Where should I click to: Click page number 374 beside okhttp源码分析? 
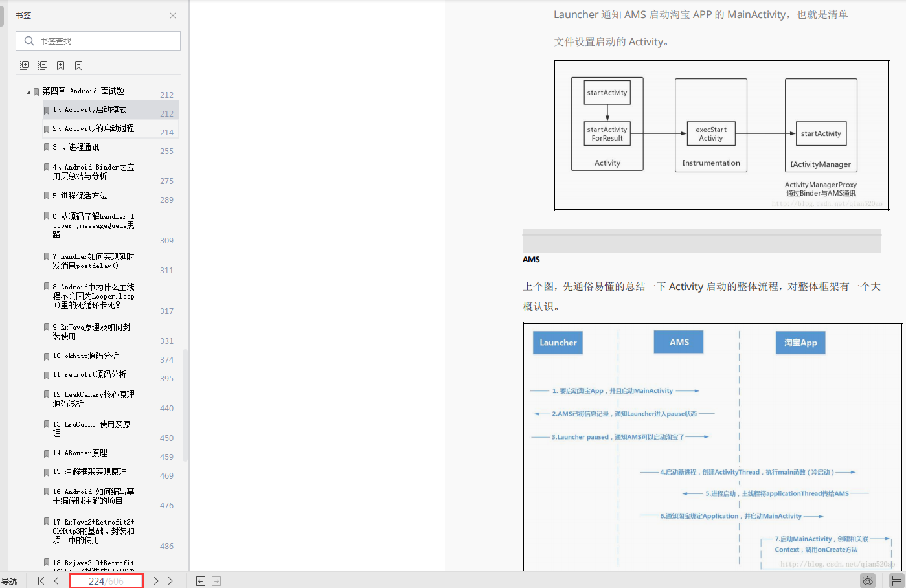pos(167,359)
